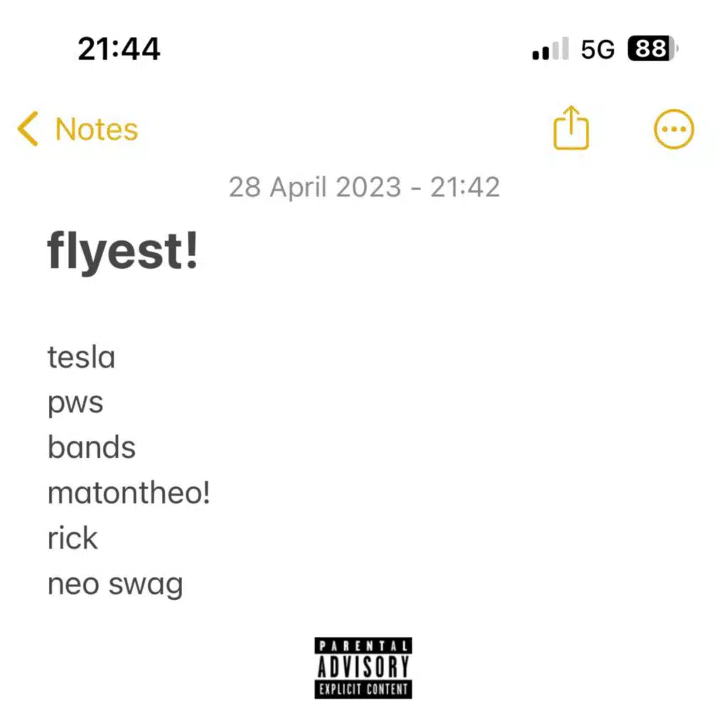Tap the back chevron arrow

pyautogui.click(x=28, y=129)
